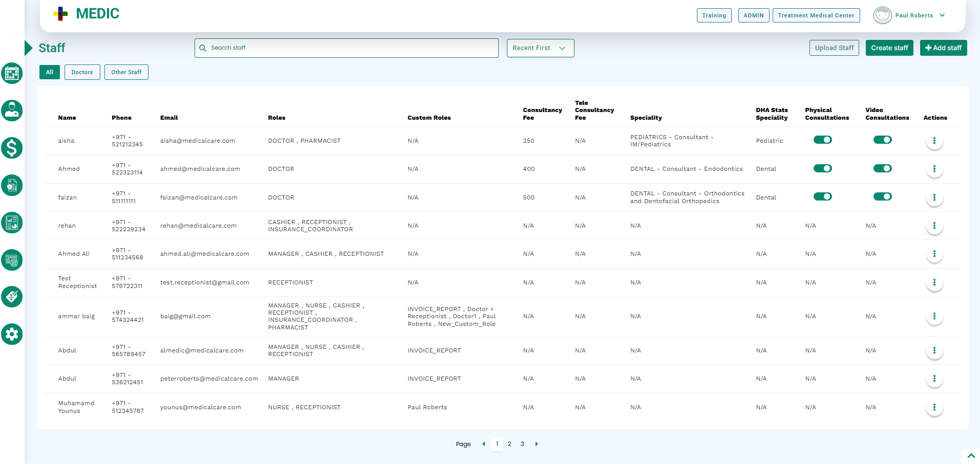This screenshot has width=980, height=464.
Task: Open actions menu for ammar baig
Action: tap(934, 316)
